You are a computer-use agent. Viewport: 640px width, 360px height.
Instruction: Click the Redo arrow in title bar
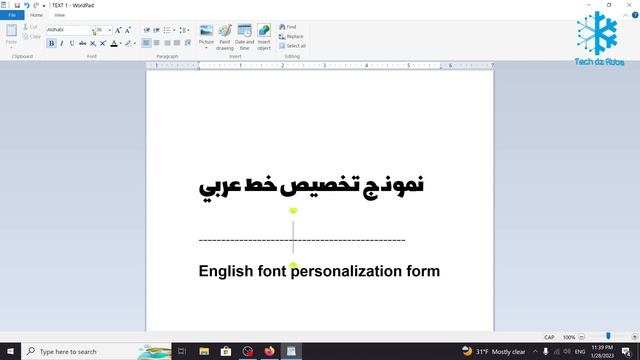point(36,5)
